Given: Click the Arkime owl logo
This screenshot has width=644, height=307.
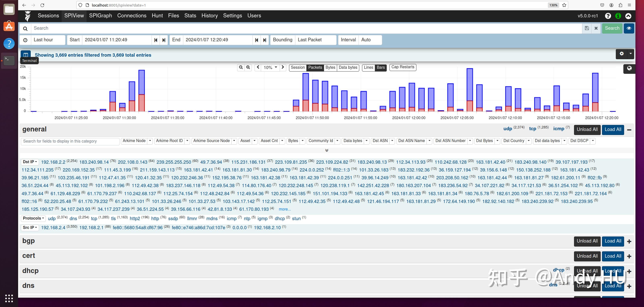Looking at the screenshot, I should click(x=28, y=16).
